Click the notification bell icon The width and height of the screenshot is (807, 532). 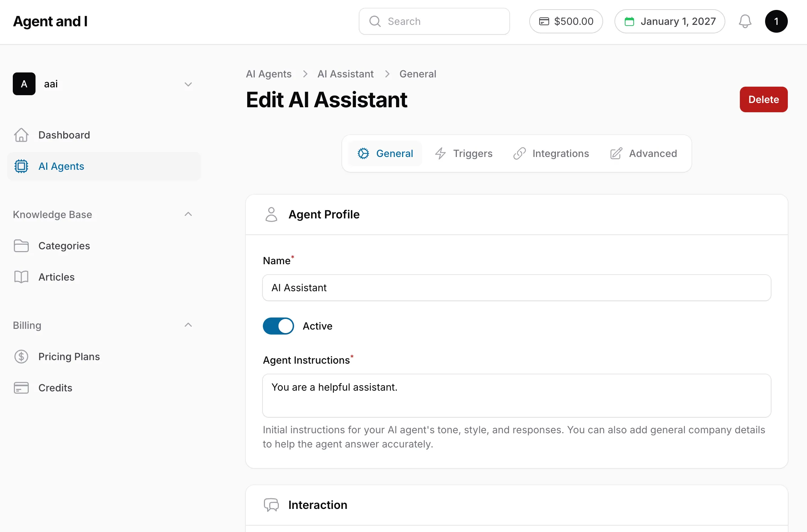[745, 21]
